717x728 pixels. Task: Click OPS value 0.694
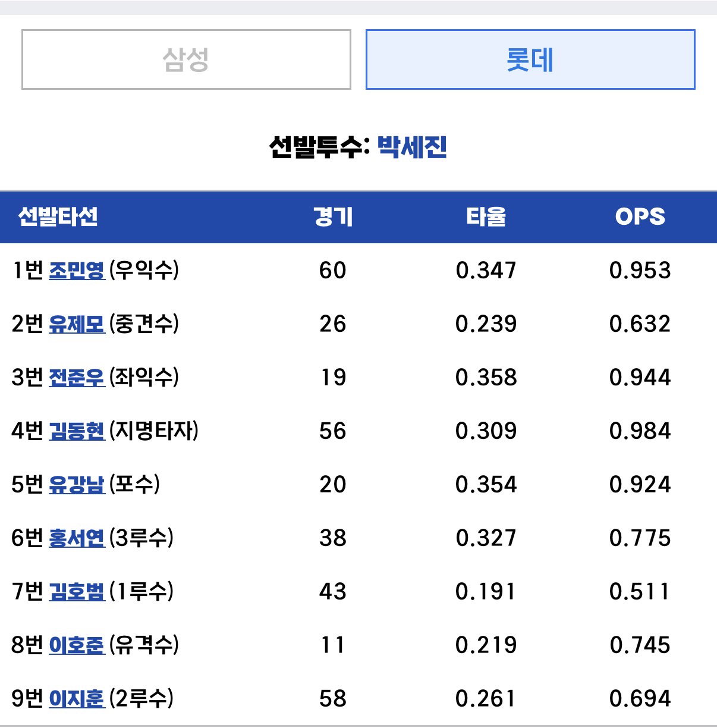(640, 699)
